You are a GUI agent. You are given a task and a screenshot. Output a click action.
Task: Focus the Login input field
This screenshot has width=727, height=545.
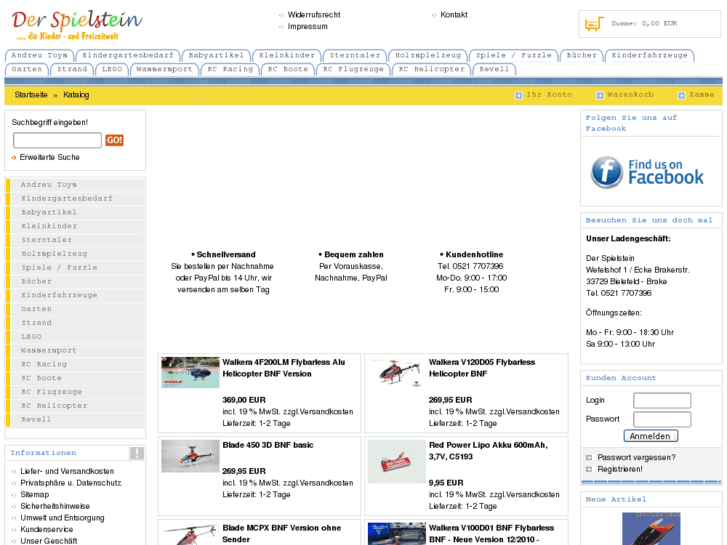click(x=662, y=400)
